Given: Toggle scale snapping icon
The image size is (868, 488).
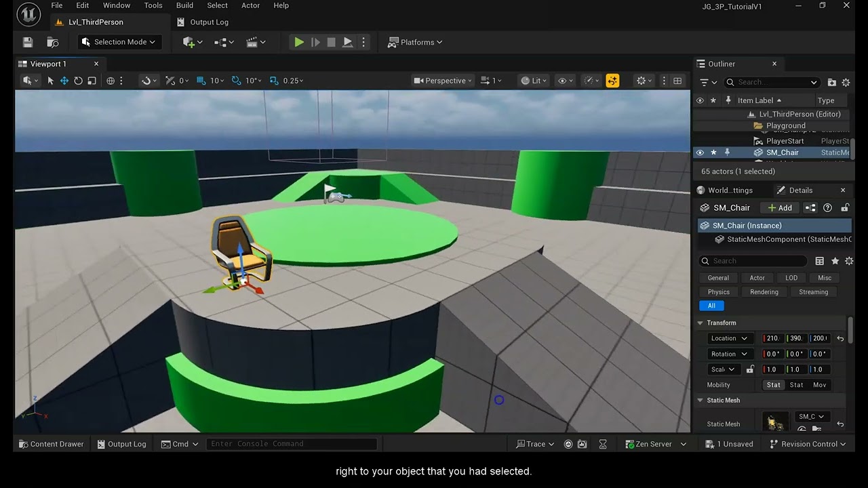Looking at the screenshot, I should point(274,81).
